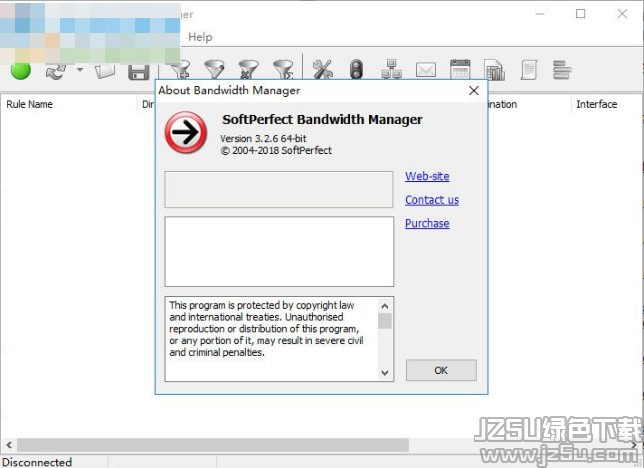Click the green connect status button
Image resolution: width=644 pixels, height=468 pixels.
21,70
